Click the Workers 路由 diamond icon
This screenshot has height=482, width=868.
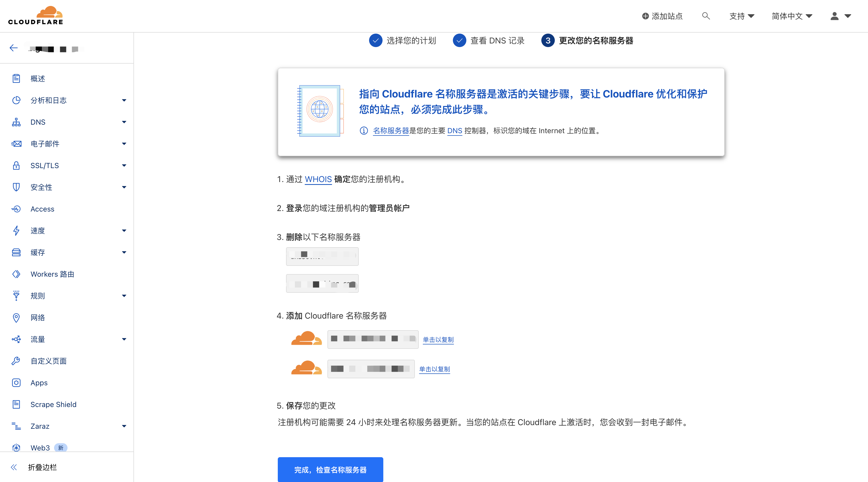(16, 274)
